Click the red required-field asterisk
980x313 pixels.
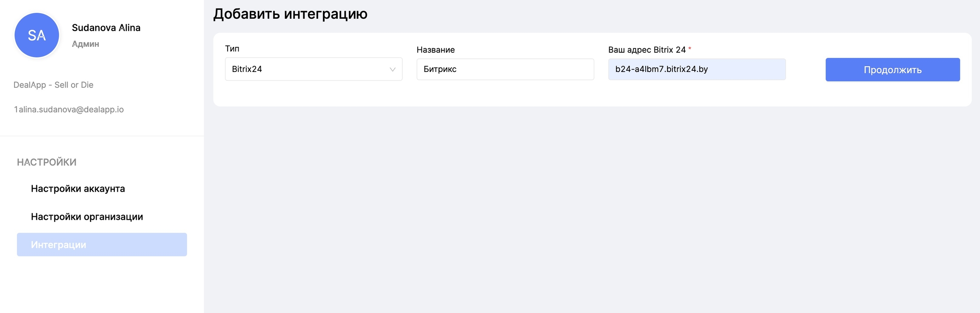689,49
